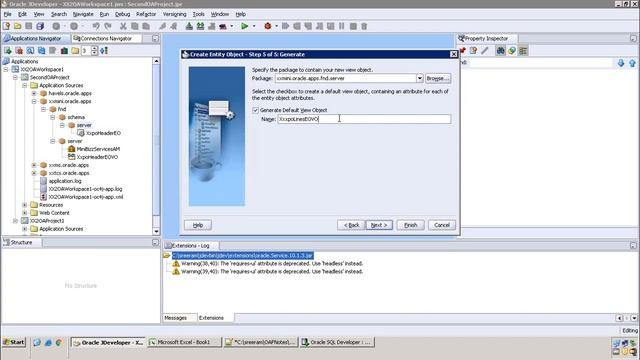Click the binoculars Find icon in Property Inspector
Image resolution: width=640 pixels, height=360 pixels.
500,51
